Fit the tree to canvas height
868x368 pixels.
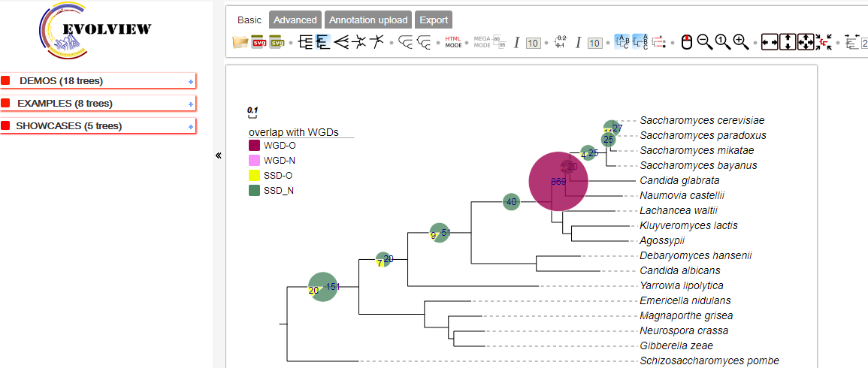[x=788, y=43]
